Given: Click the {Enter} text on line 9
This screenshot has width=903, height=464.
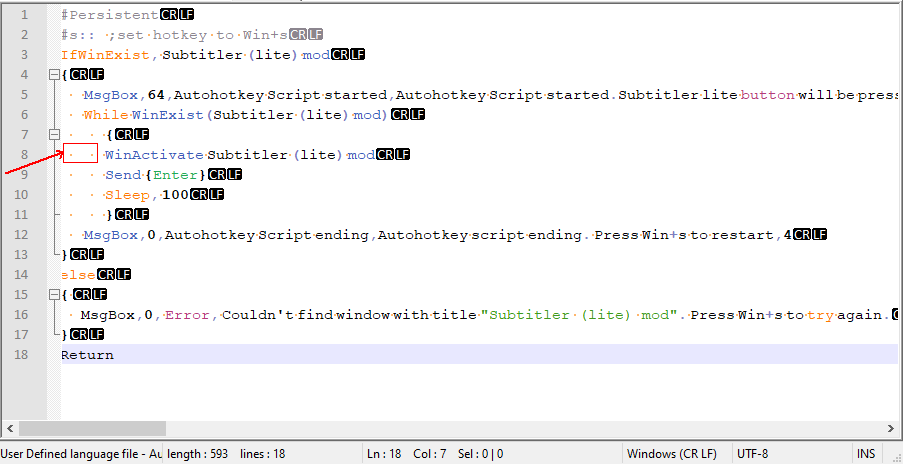Looking at the screenshot, I should (x=175, y=175).
